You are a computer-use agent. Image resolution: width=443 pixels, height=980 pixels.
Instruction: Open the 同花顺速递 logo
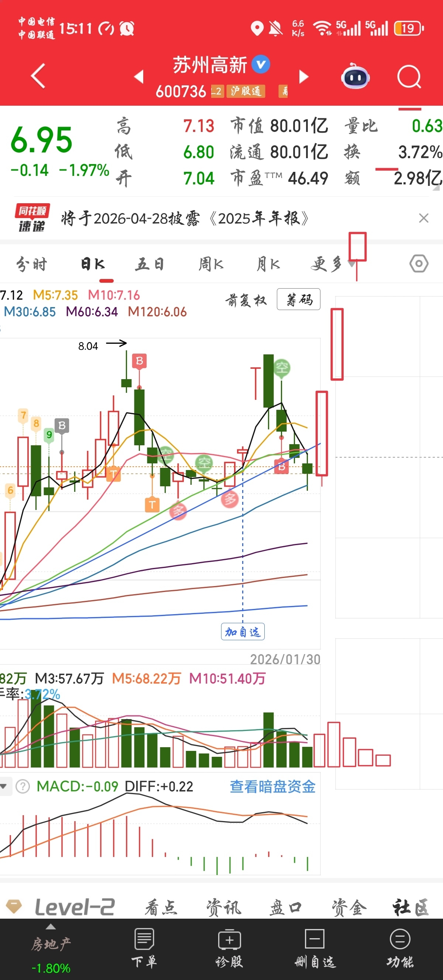point(32,218)
